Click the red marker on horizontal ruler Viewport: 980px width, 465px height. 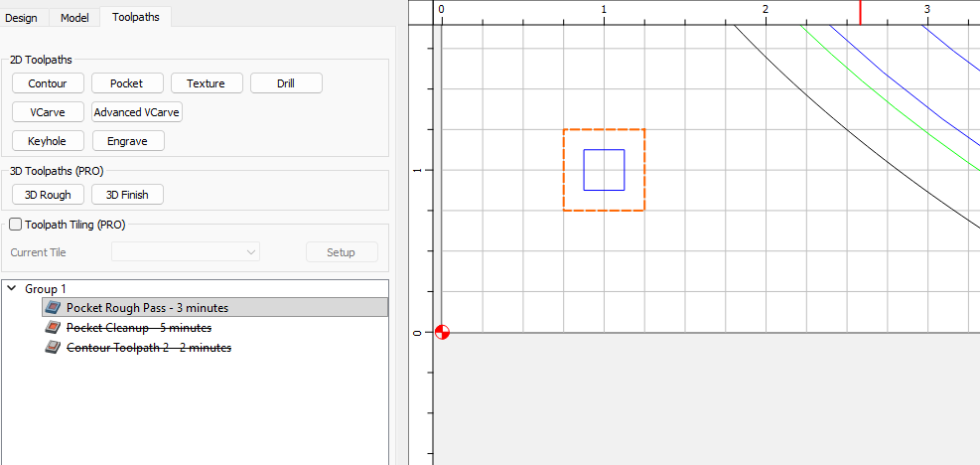click(860, 12)
